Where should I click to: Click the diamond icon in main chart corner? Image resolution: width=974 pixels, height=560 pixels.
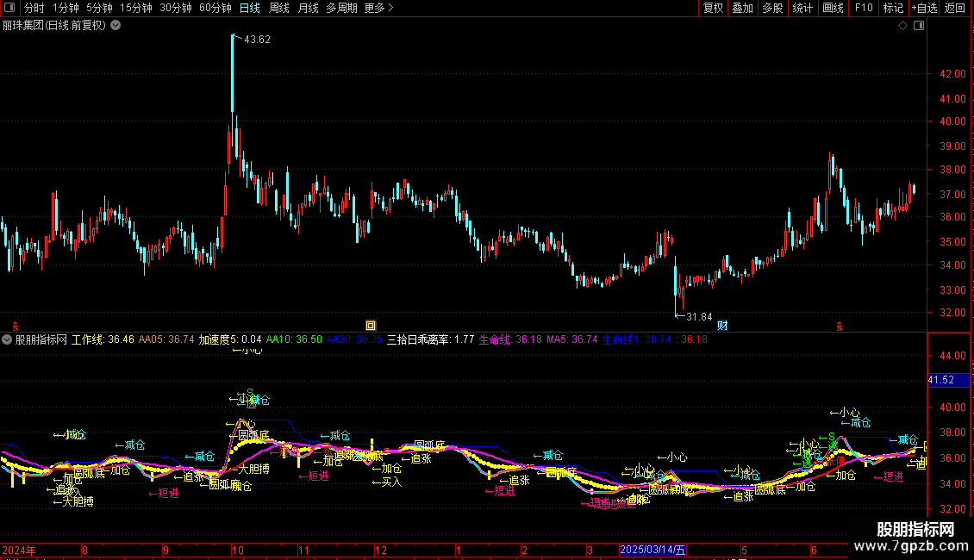[x=903, y=26]
